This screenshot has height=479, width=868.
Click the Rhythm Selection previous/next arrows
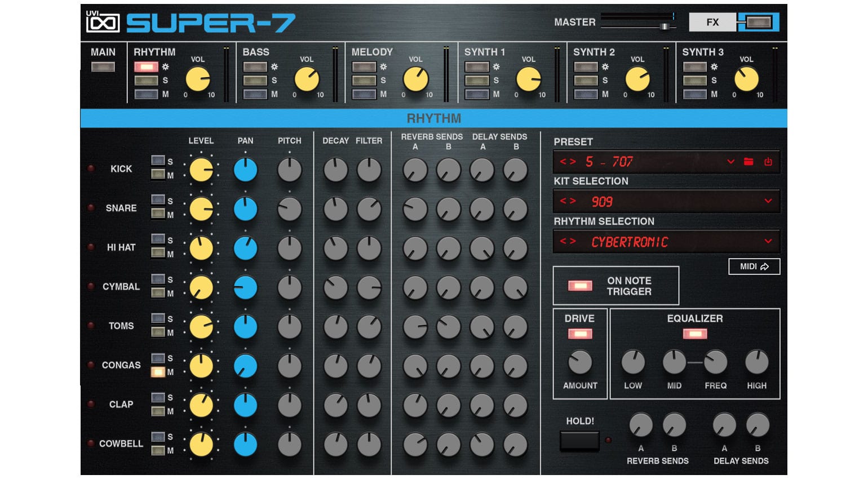point(568,241)
